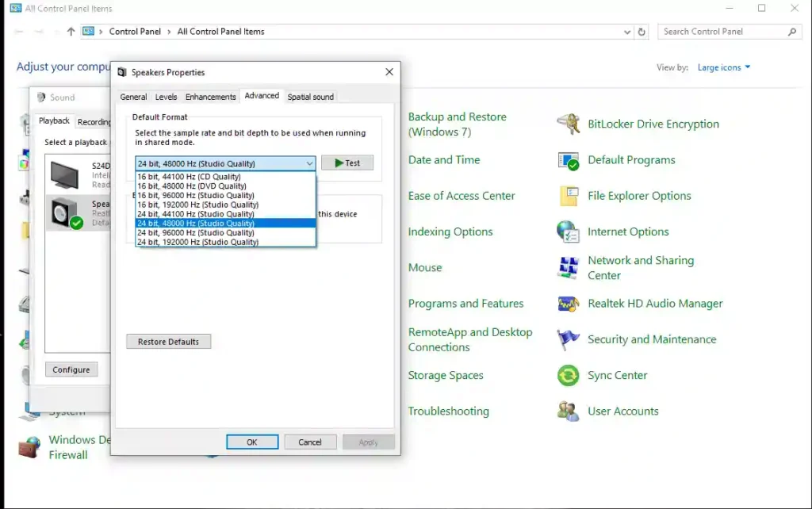Open Backup and Restore (Windows 7)

[457, 124]
